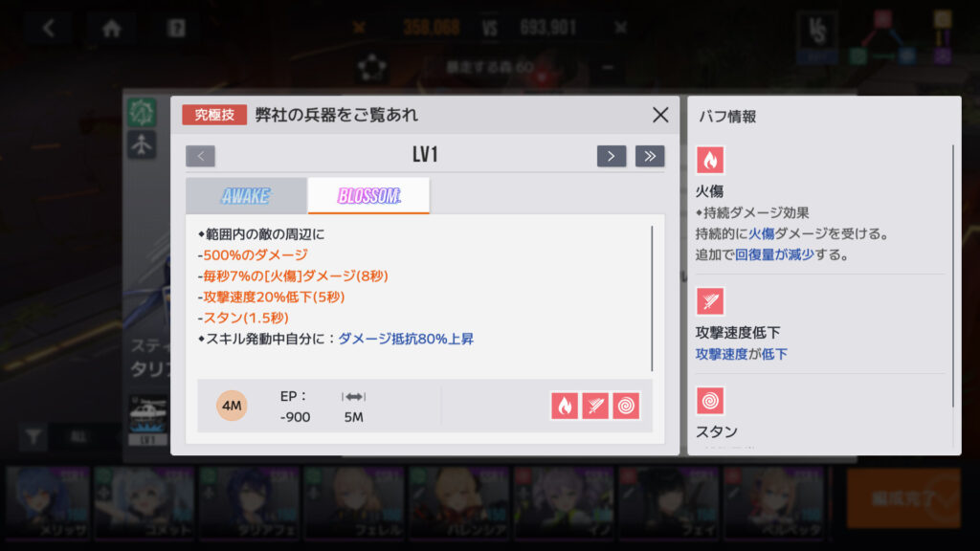Click the 攻撃速度低下 icon in buff info panel
The image size is (980, 551).
pyautogui.click(x=710, y=301)
